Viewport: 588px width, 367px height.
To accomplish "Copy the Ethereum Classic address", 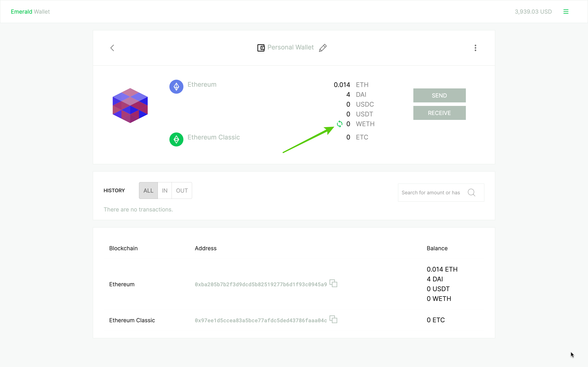I will click(x=333, y=319).
